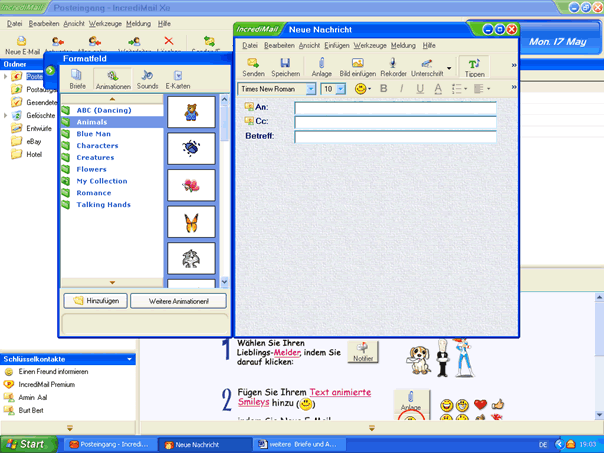Collapse Formatfeld with green arrow button
This screenshot has width=605, height=454.
coord(50,71)
